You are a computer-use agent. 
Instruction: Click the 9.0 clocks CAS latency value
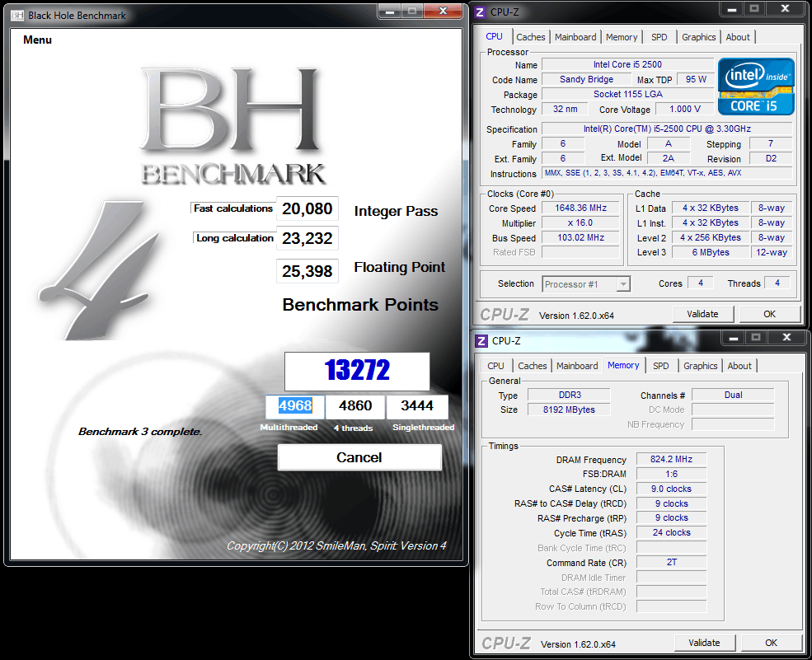[671, 489]
